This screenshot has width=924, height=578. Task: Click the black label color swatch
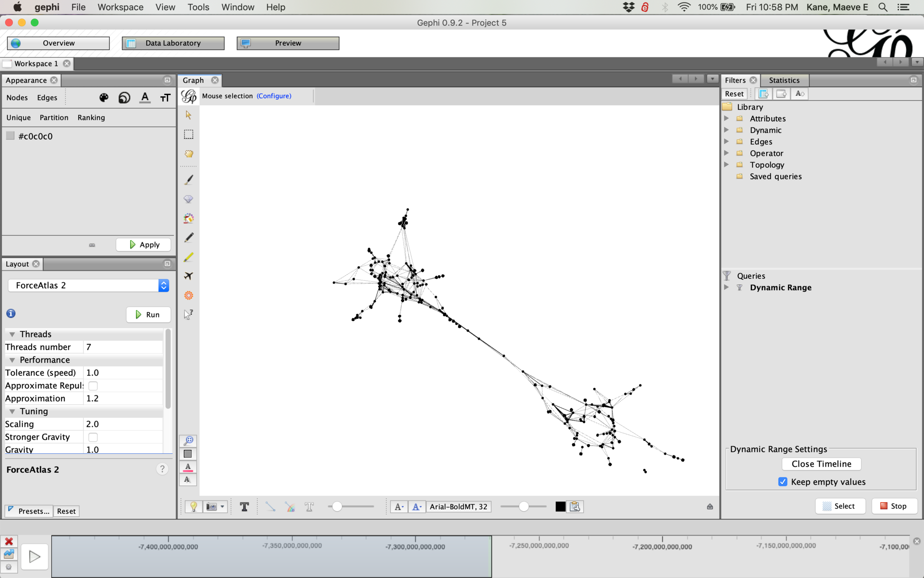pos(560,506)
